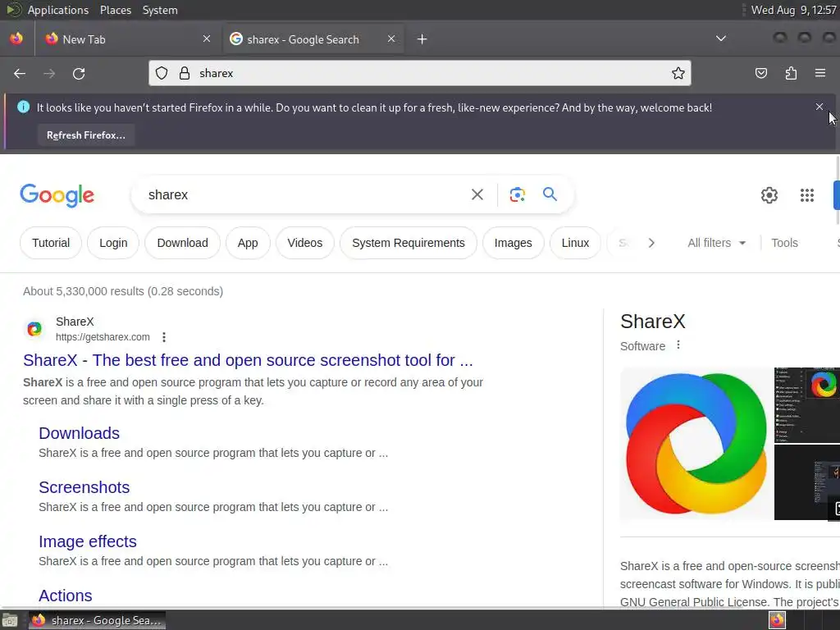
Task: Open the Screenshots sitelink
Action: pos(84,487)
